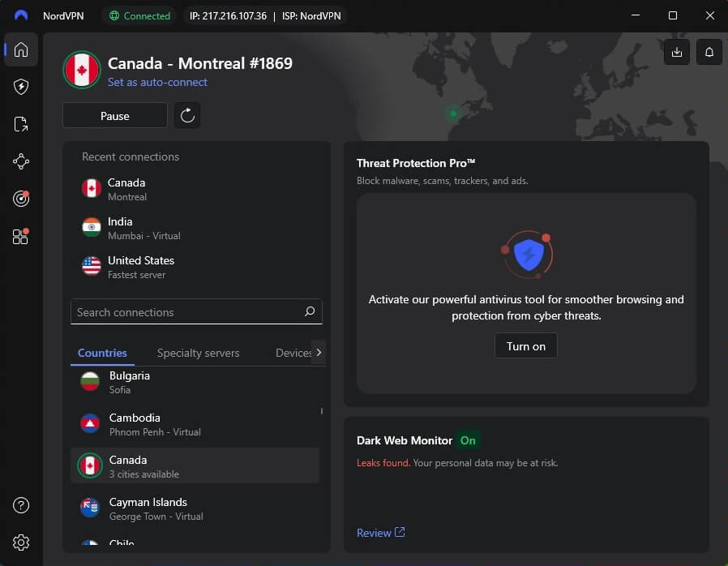Viewport: 728px width, 566px height.
Task: Open the Help question mark icon
Action: [20, 504]
